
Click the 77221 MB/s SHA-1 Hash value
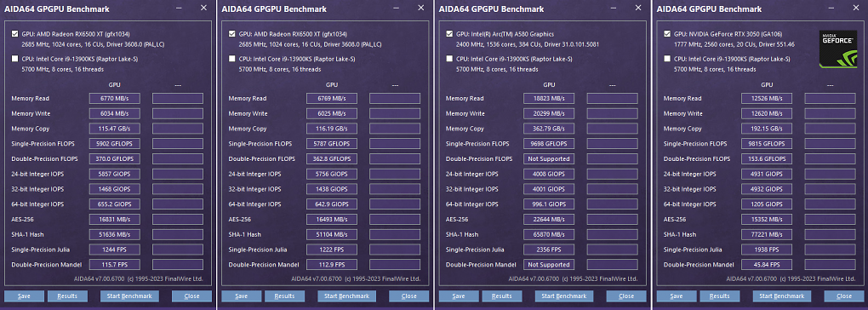767,234
